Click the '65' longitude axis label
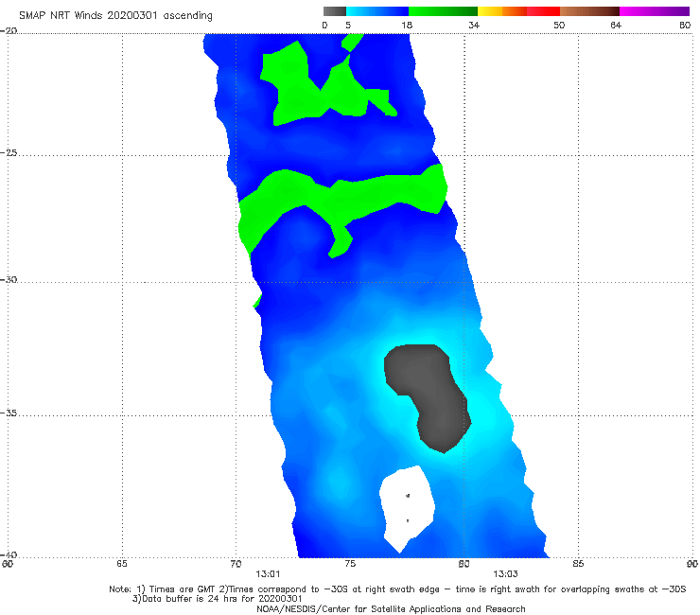The width and height of the screenshot is (700, 615). pyautogui.click(x=122, y=564)
